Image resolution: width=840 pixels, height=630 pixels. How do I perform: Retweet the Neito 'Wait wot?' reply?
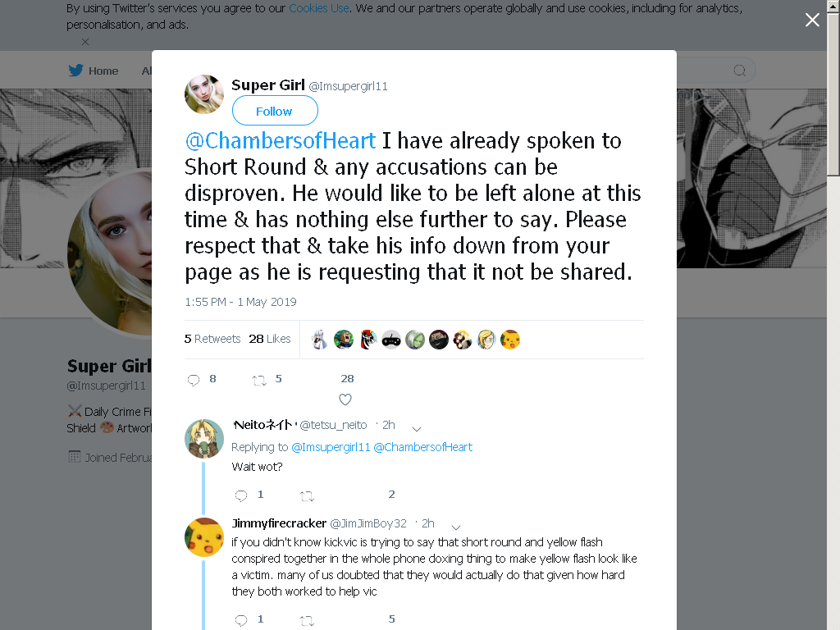click(307, 496)
